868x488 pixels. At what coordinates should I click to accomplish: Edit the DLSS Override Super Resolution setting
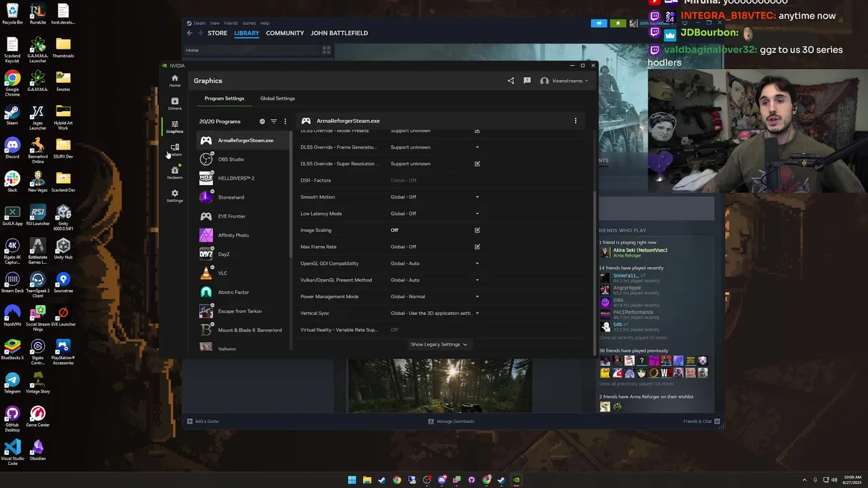[477, 163]
